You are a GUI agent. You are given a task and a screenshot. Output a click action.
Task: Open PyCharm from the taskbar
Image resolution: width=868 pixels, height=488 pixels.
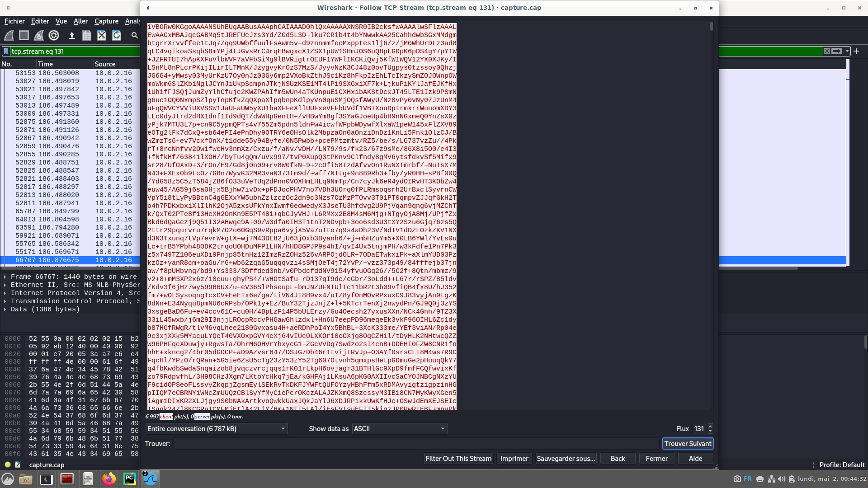[130, 479]
